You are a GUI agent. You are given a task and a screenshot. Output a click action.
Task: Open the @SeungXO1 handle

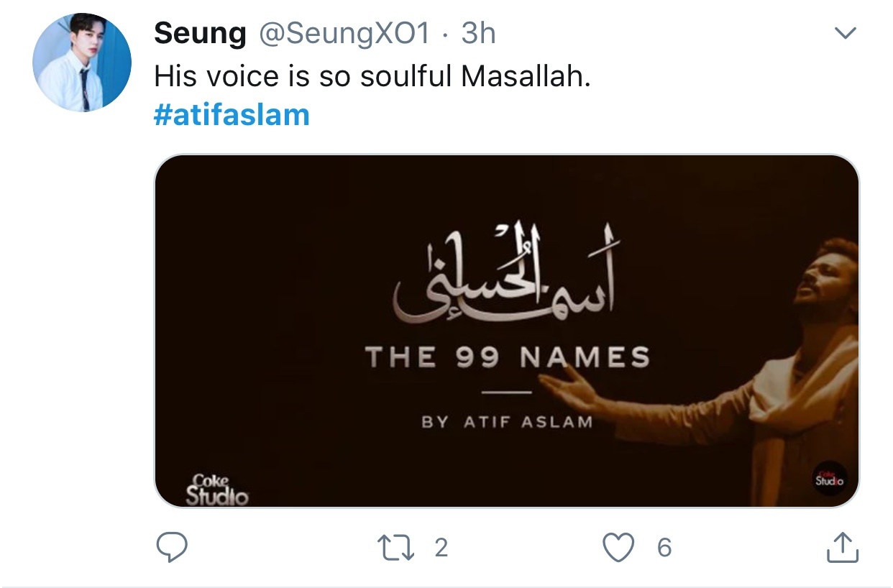click(344, 33)
